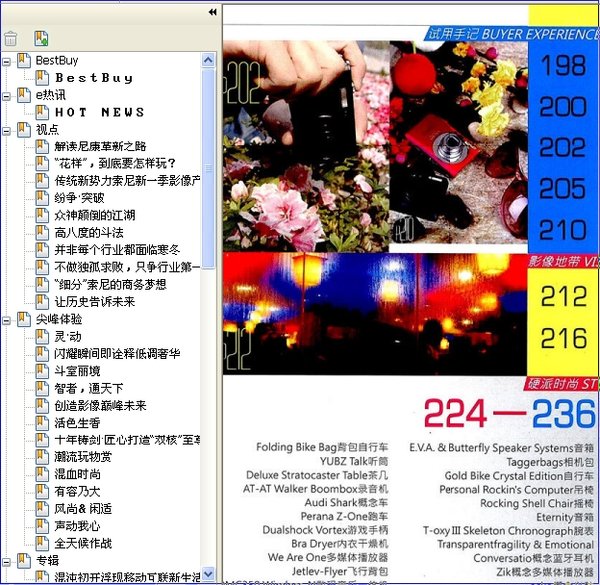The image size is (600, 585).
Task: Open bookmark 十年铸剑·匠心打造"双核"
Action: (127, 440)
